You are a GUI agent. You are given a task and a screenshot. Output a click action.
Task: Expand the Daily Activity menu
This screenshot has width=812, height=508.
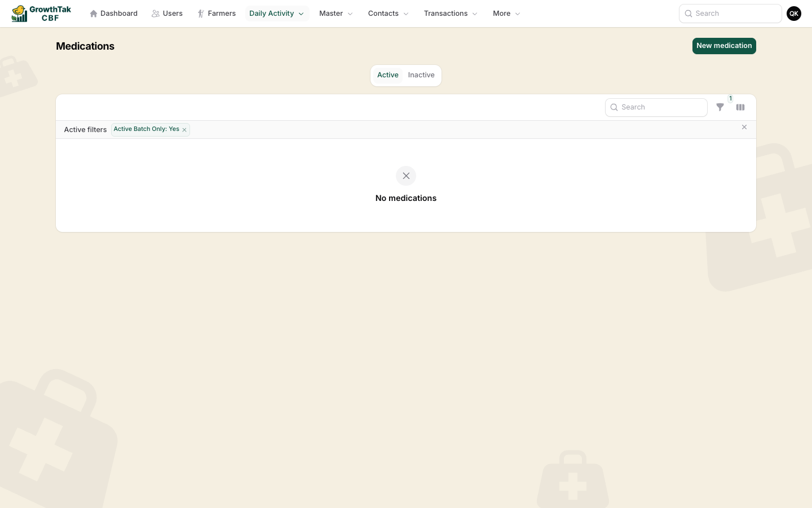click(x=277, y=14)
